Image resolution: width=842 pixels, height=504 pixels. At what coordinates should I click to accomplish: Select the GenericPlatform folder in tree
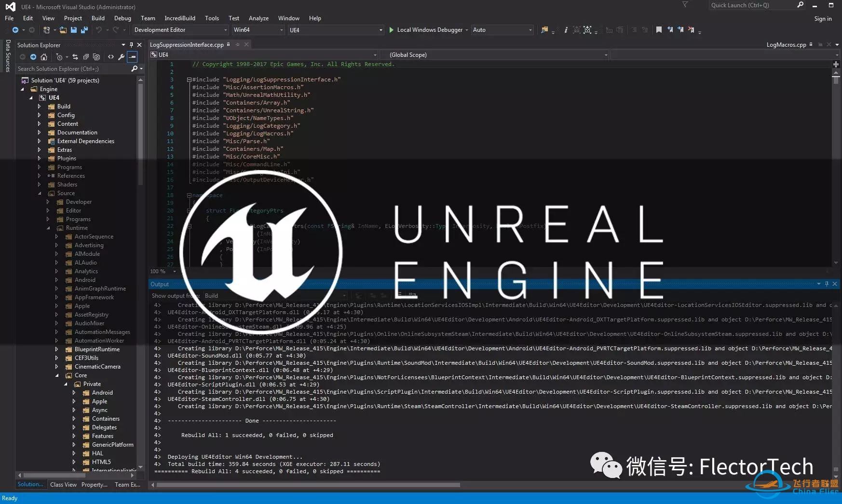pyautogui.click(x=112, y=445)
